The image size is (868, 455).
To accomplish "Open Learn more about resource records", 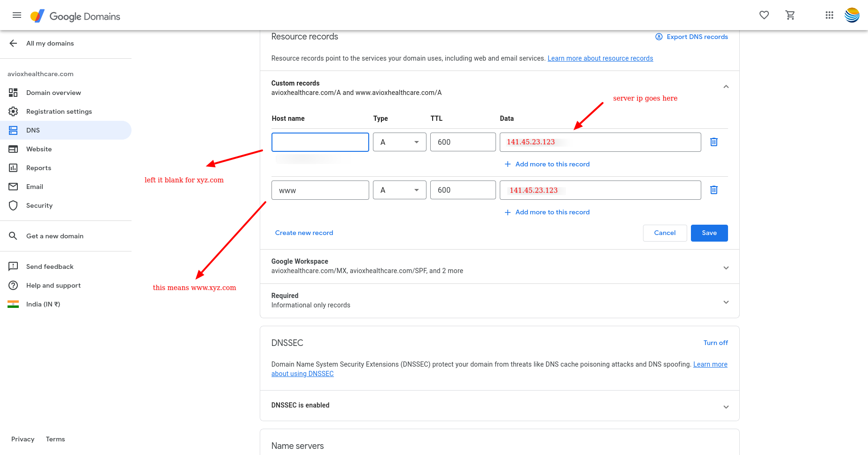I will point(600,58).
